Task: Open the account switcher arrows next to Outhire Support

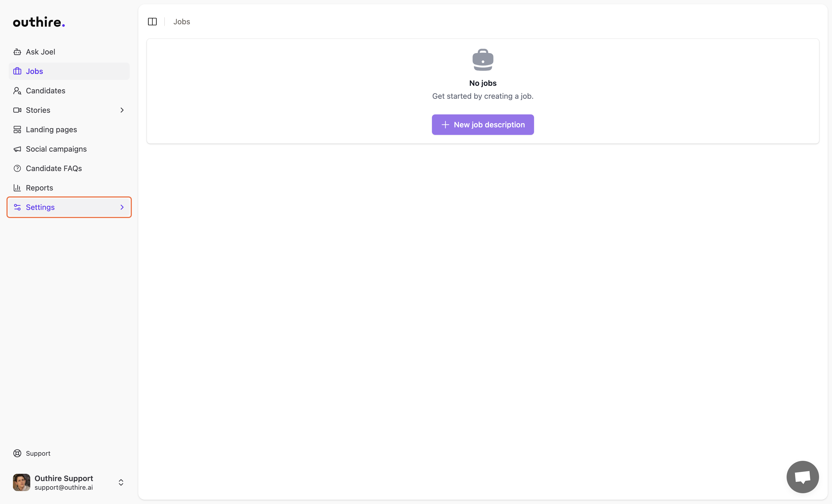Action: point(120,482)
